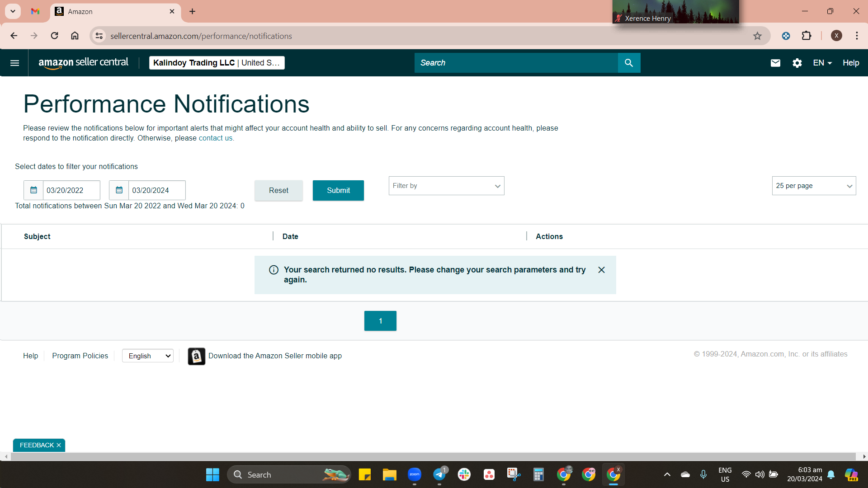868x488 pixels.
Task: Open Calculator from the taskbar
Action: coord(538,474)
